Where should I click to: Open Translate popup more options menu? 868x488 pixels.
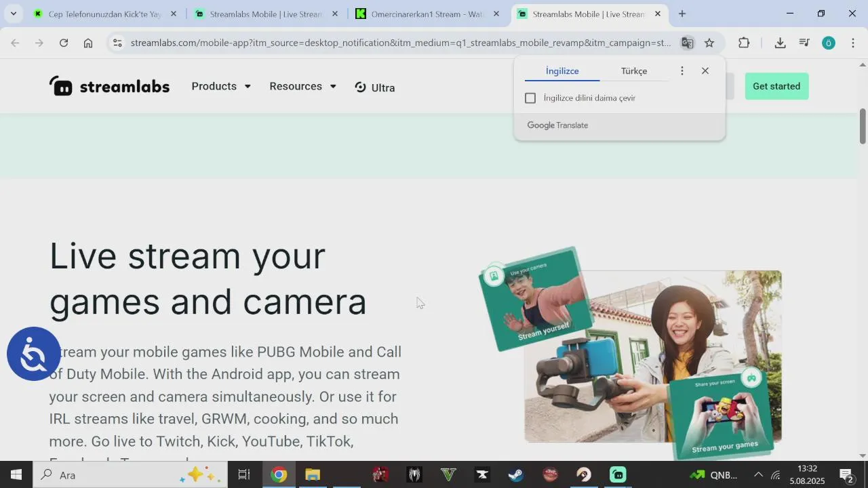pyautogui.click(x=682, y=71)
